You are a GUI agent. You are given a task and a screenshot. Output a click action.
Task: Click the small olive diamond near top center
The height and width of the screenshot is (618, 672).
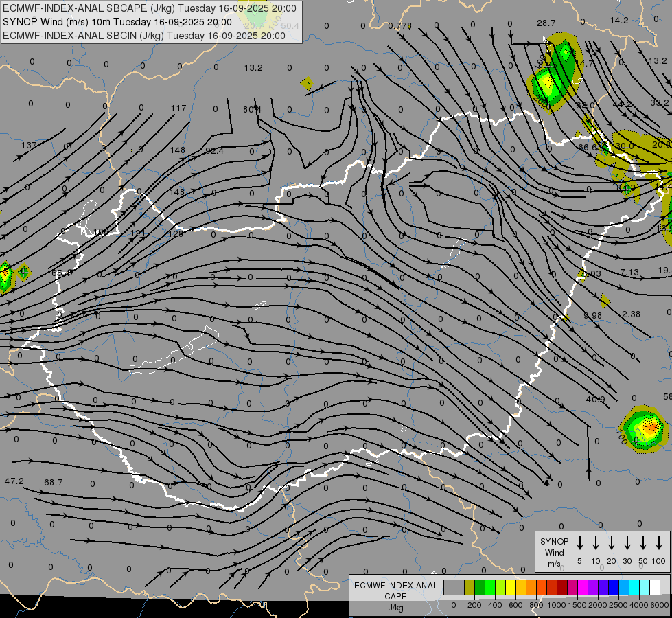pos(307,83)
